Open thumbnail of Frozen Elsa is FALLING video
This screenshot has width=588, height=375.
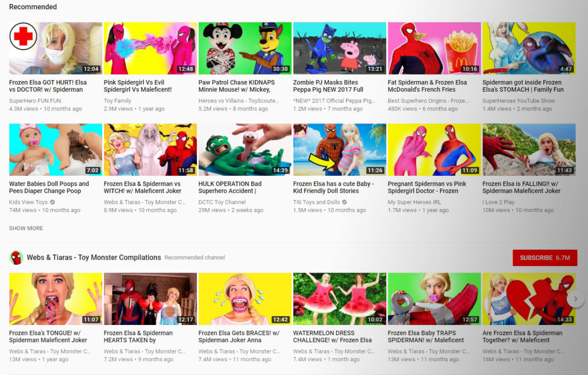coord(529,150)
